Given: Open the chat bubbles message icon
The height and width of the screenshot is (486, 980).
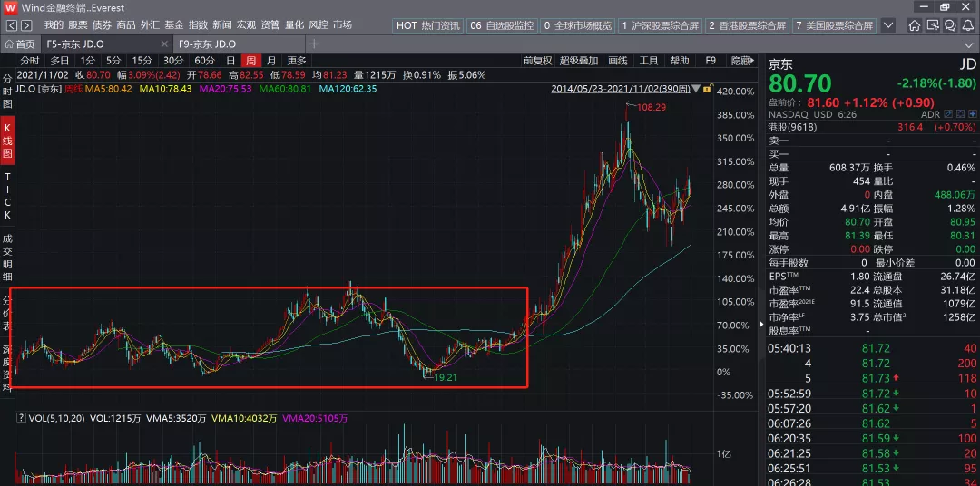Looking at the screenshot, I should tap(949, 25).
